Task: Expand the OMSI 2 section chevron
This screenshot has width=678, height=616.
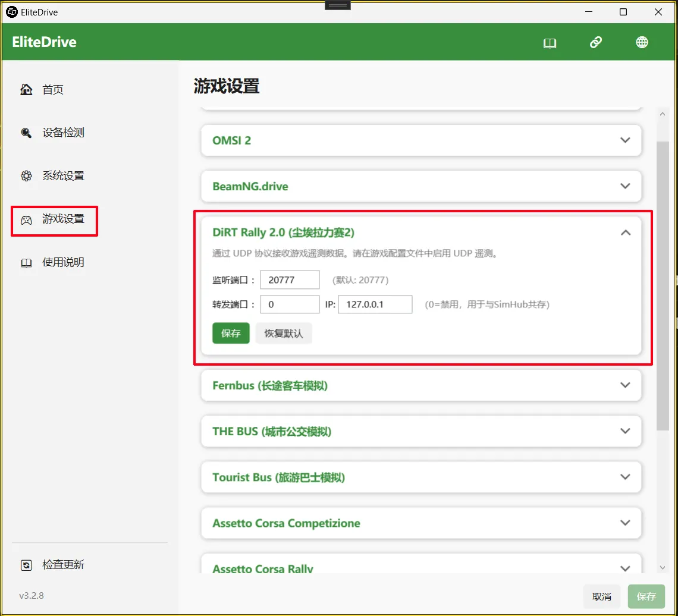Action: [x=625, y=140]
